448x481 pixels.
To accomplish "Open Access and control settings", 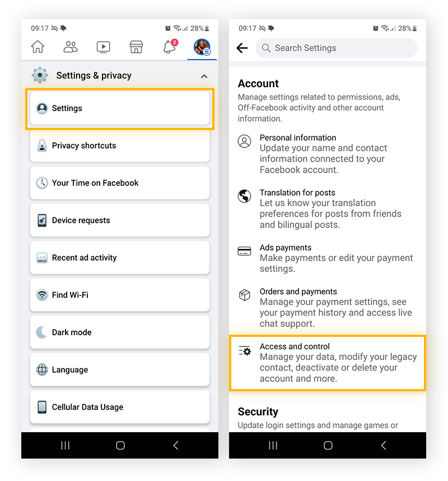I will coord(327,363).
